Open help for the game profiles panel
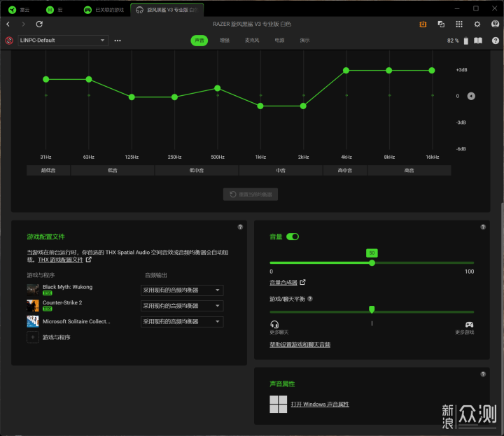This screenshot has width=504, height=436. tap(240, 227)
